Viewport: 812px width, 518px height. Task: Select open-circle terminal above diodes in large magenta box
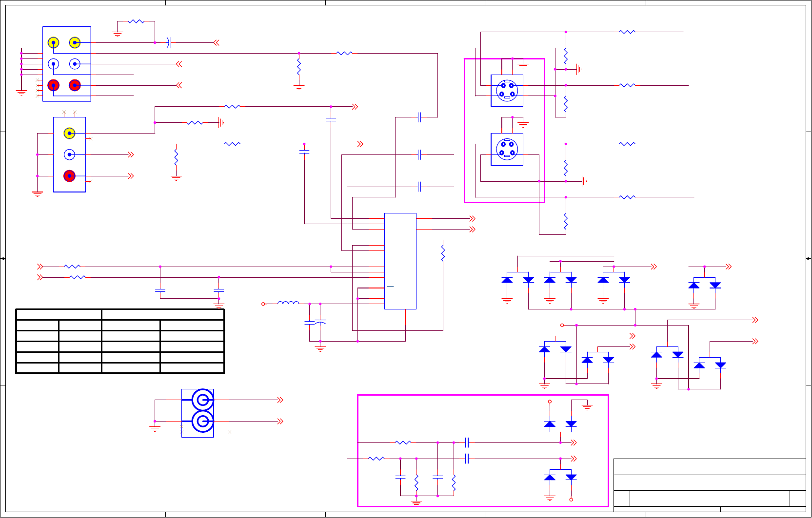click(550, 402)
